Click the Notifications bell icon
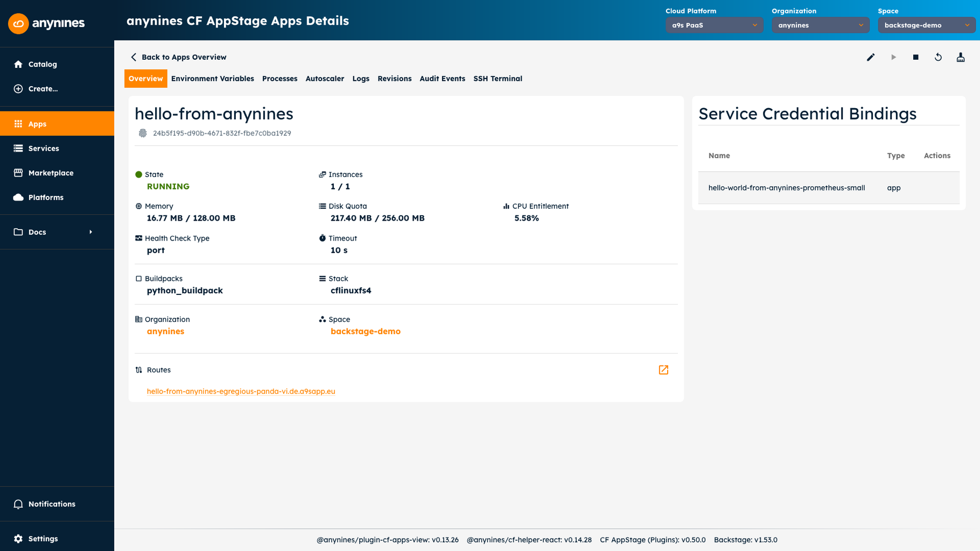This screenshot has height=551, width=980. [18, 504]
